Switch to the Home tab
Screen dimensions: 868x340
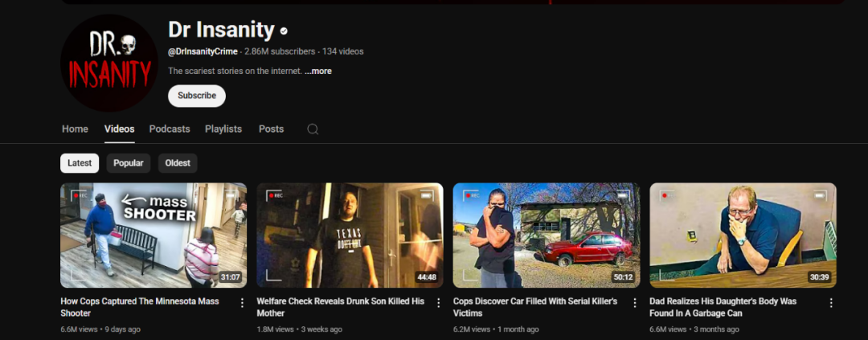[75, 129]
